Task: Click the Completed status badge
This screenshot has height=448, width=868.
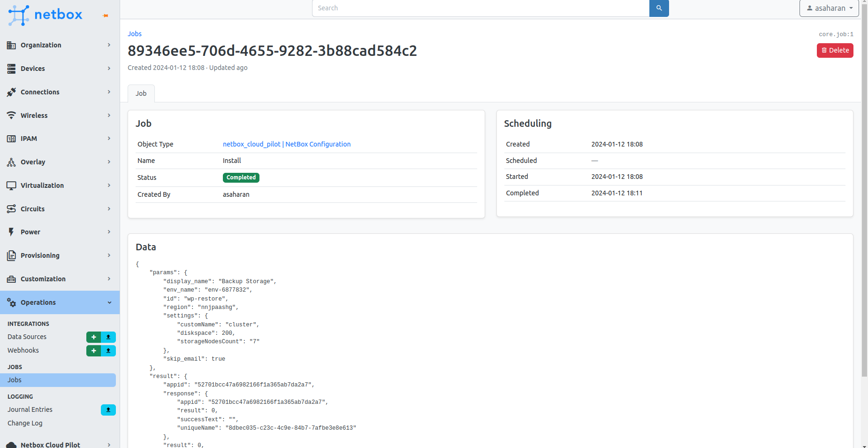Action: click(241, 178)
